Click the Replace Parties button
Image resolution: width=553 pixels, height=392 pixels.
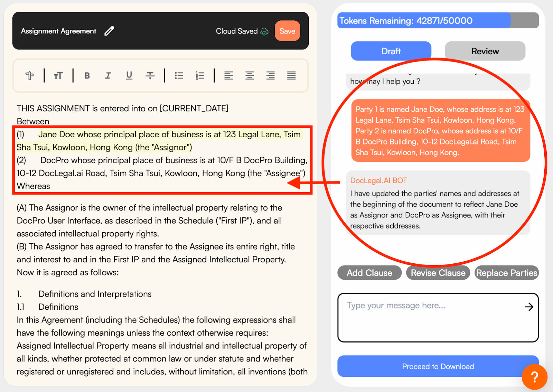(507, 273)
